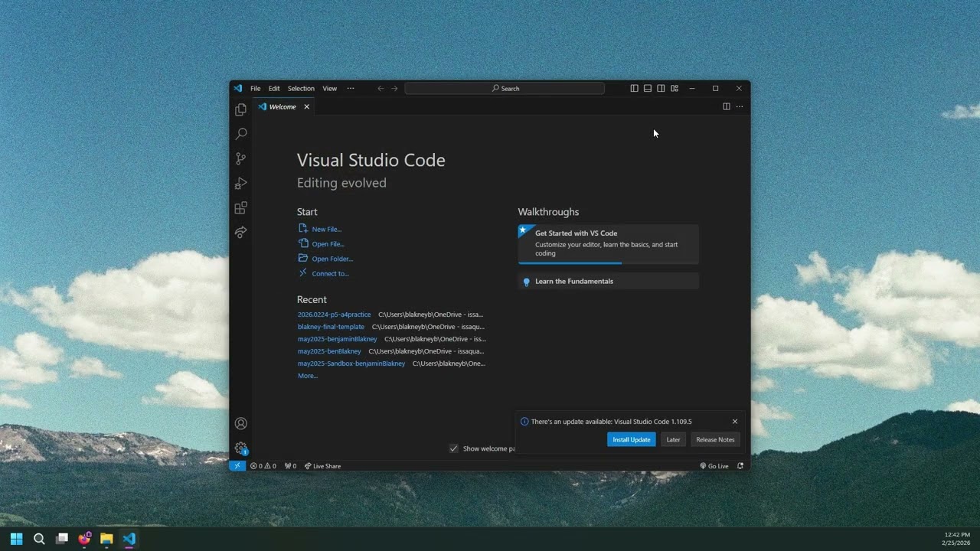Select the Welcome tab
Screen dimensions: 980x551
[x=283, y=106]
